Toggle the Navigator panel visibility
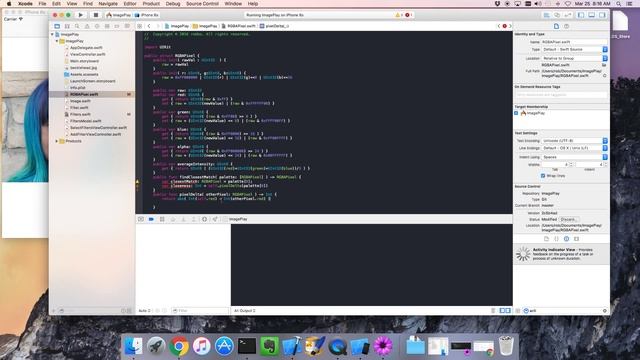 click(581, 15)
